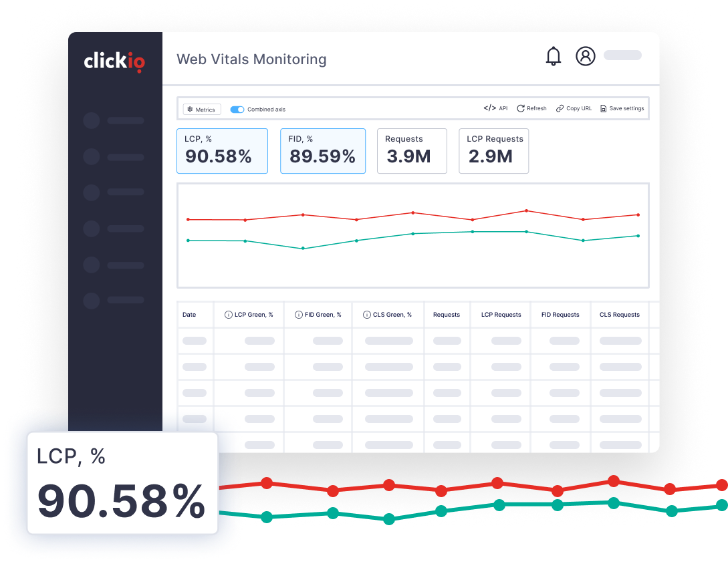
Task: Click info icon beside CLS Green column
Action: [366, 315]
